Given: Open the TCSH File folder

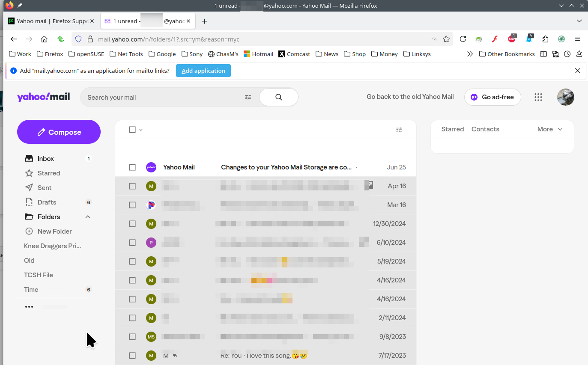Looking at the screenshot, I should point(39,275).
